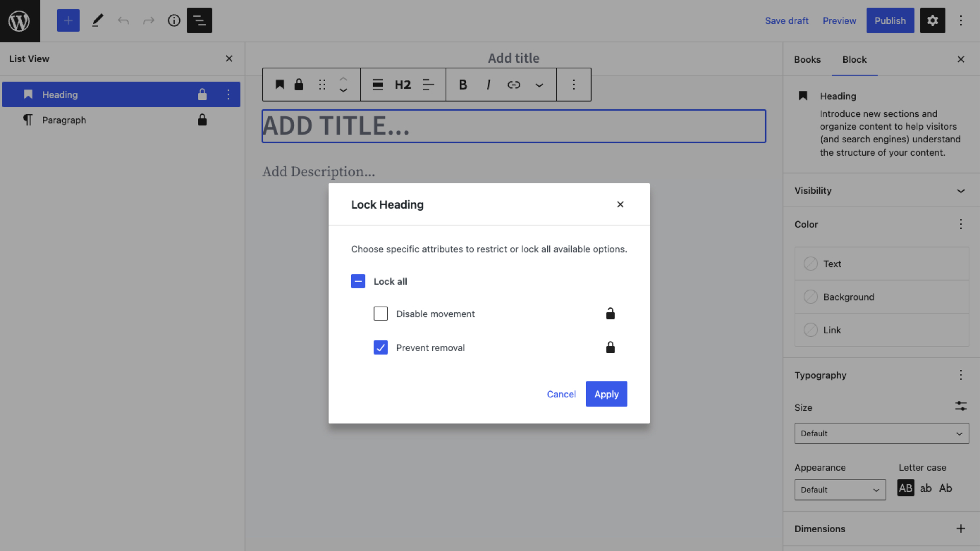
Task: Open the Appearance dropdown in Typography
Action: point(840,490)
